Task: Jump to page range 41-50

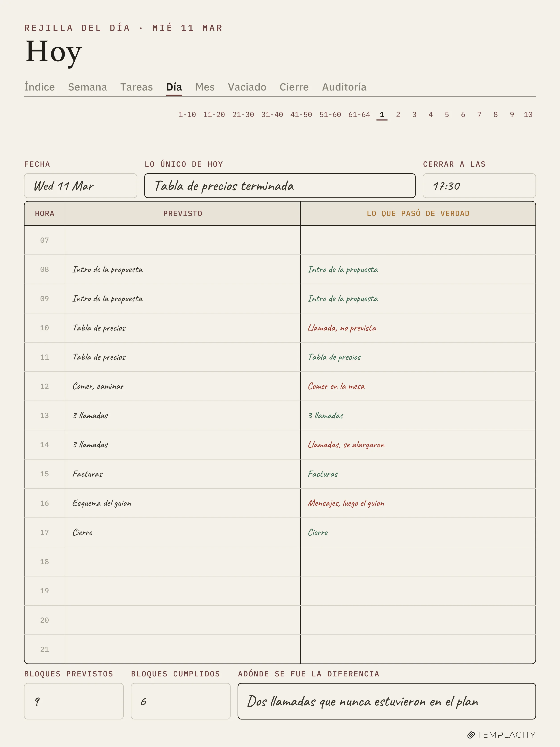Action: [301, 114]
